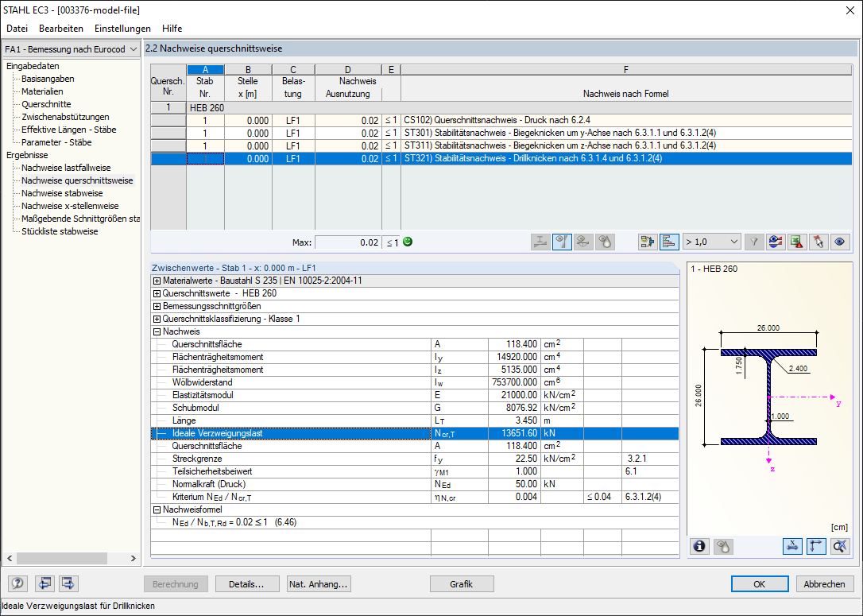Click the info icon below the cross-section graphic
Screen dimensions: 863x616
(699, 546)
